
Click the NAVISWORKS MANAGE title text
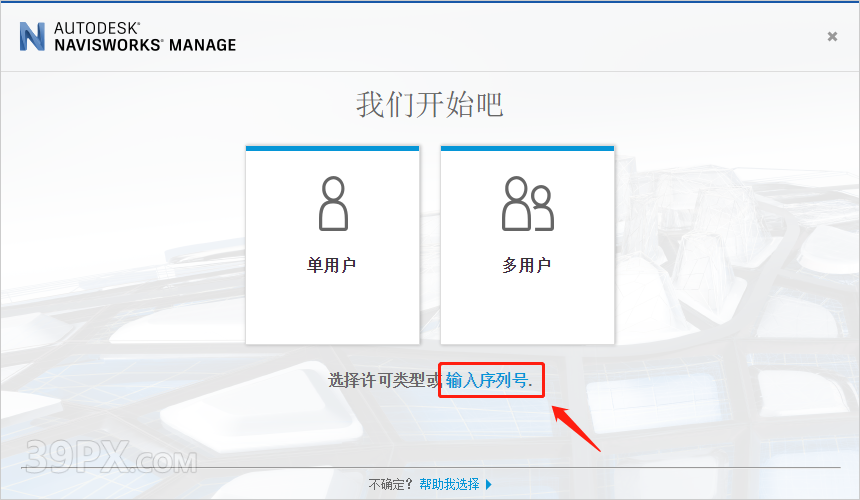146,45
